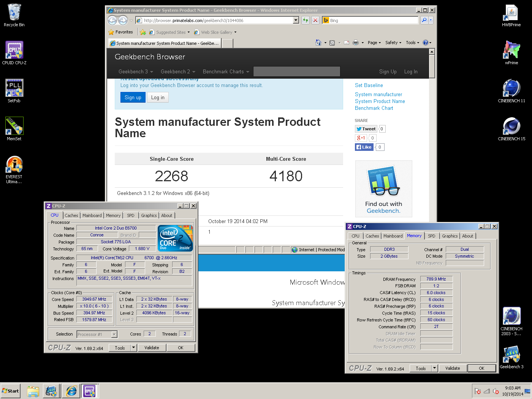
Task: Click OK in CPU-Z Memory window
Action: (x=481, y=368)
